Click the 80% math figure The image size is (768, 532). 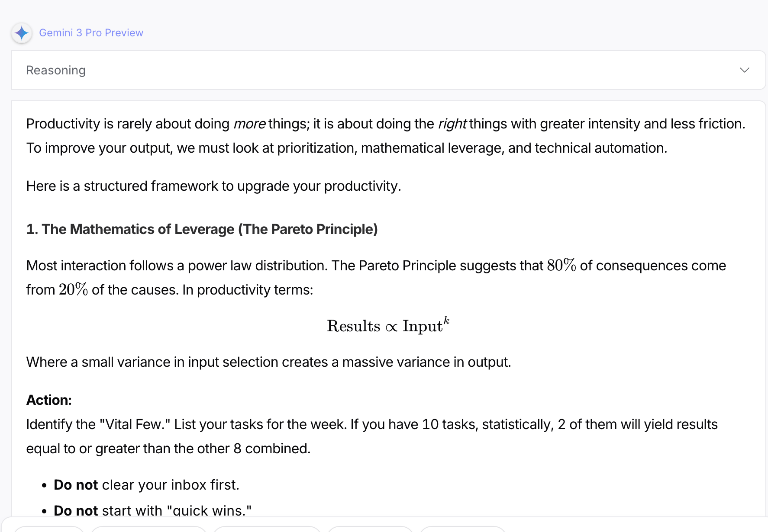(x=561, y=265)
